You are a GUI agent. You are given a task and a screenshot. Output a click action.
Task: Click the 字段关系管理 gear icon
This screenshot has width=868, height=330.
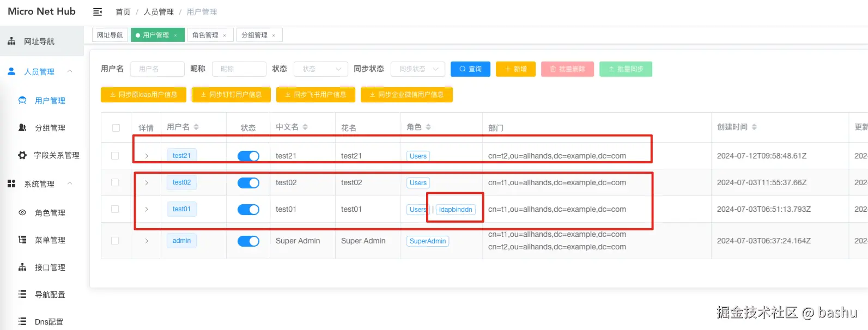22,155
